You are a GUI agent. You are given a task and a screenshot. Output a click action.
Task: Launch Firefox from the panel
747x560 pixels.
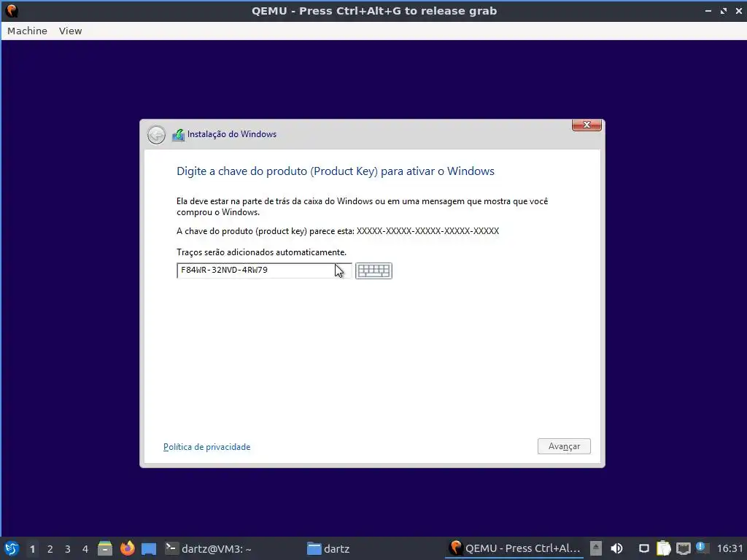127,548
